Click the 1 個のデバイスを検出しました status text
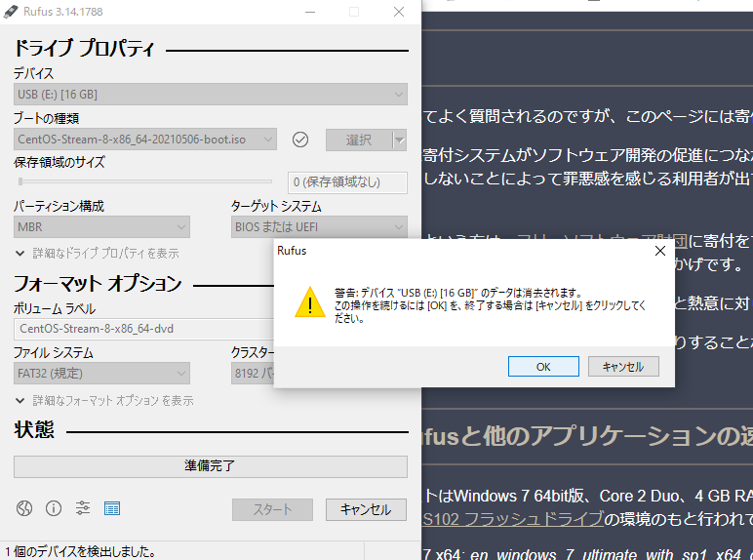The image size is (753, 560). point(81,552)
